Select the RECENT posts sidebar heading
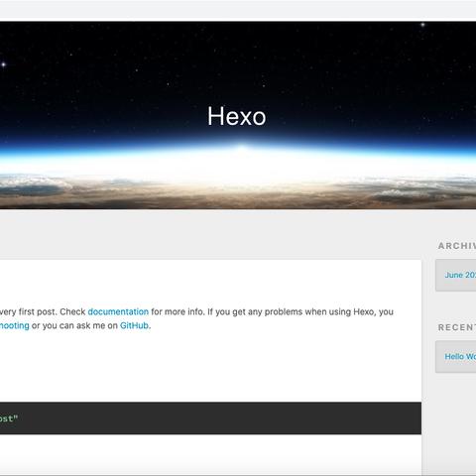Viewport: 476px width, 476px height. point(457,327)
